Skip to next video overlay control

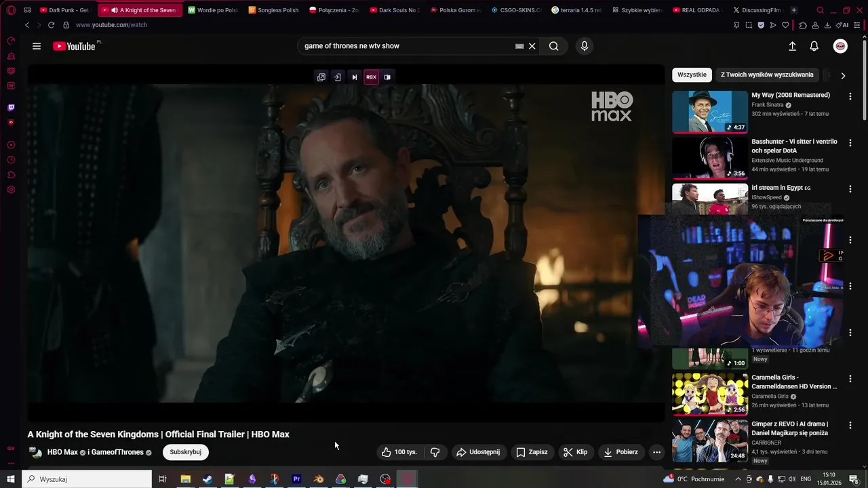click(354, 77)
